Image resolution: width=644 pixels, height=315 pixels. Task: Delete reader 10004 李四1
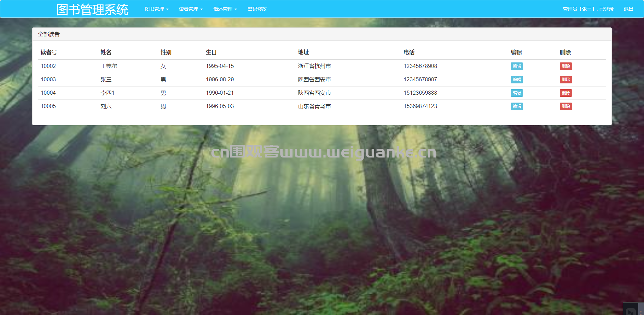pyautogui.click(x=566, y=93)
